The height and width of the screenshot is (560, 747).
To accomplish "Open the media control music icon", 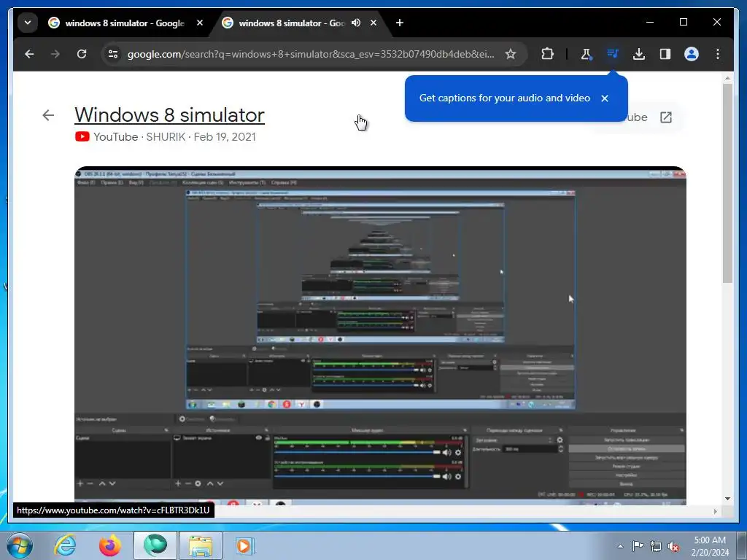I will (x=613, y=54).
